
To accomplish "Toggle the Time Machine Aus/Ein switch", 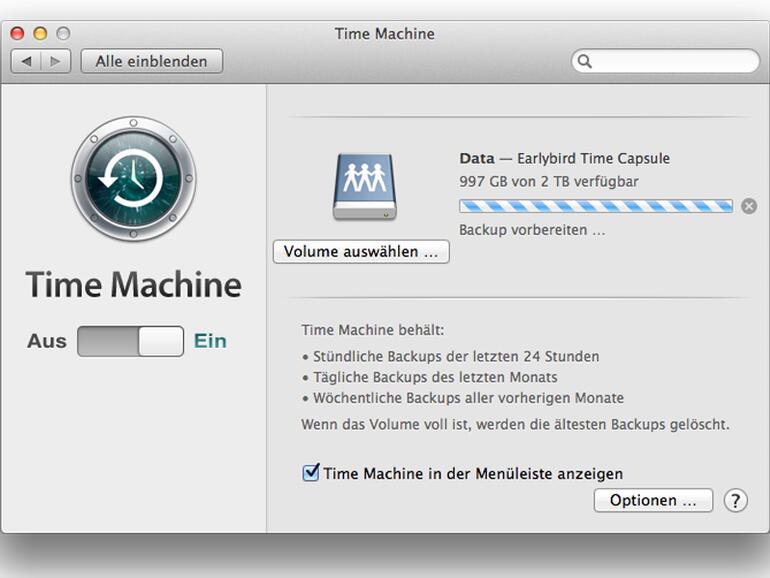I will [x=131, y=341].
